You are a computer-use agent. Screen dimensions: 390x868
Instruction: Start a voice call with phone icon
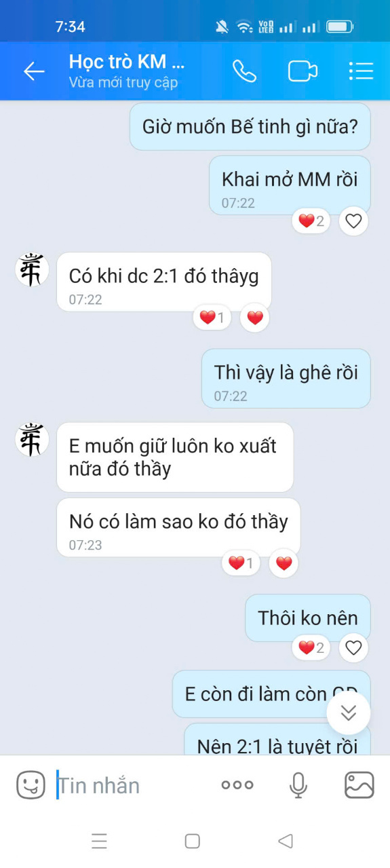click(x=244, y=71)
